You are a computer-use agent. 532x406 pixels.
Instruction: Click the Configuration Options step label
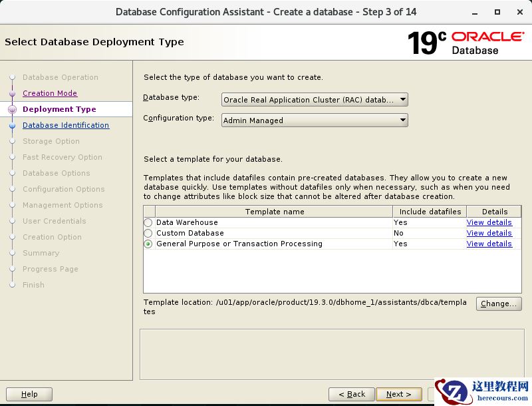point(63,189)
